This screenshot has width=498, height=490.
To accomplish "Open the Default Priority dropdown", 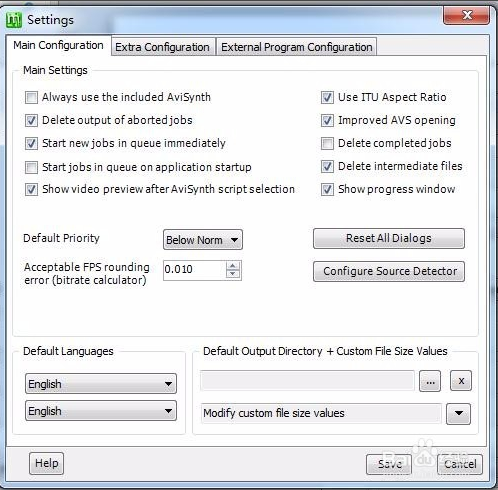I will point(203,240).
